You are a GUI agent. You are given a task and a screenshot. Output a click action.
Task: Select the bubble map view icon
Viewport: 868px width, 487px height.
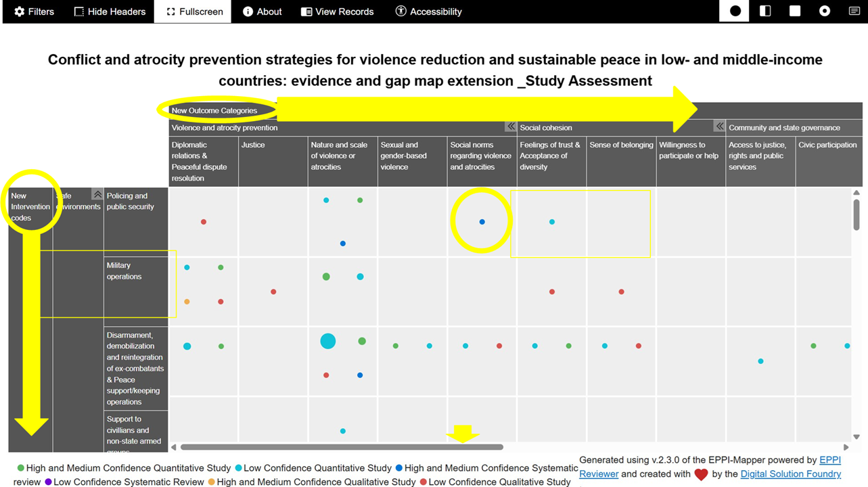click(x=735, y=11)
